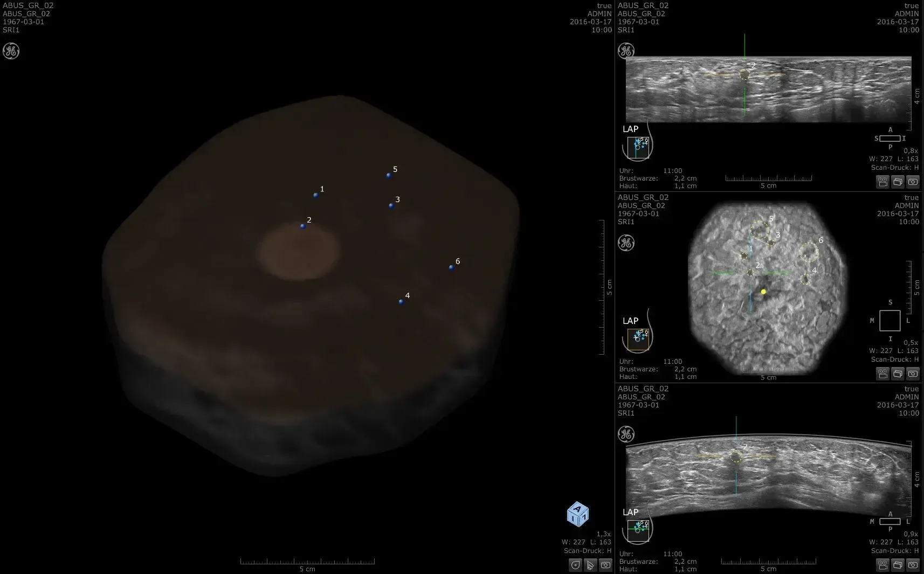Click the GE logo in the top transverse view
The height and width of the screenshot is (574, 924).
click(x=626, y=51)
